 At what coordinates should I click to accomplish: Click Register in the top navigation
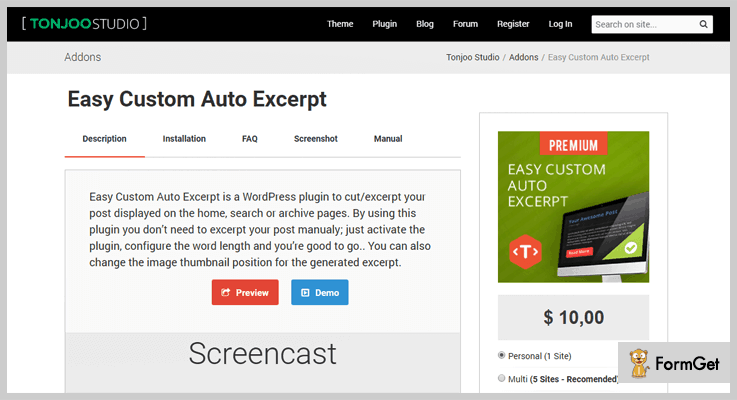[x=513, y=24]
